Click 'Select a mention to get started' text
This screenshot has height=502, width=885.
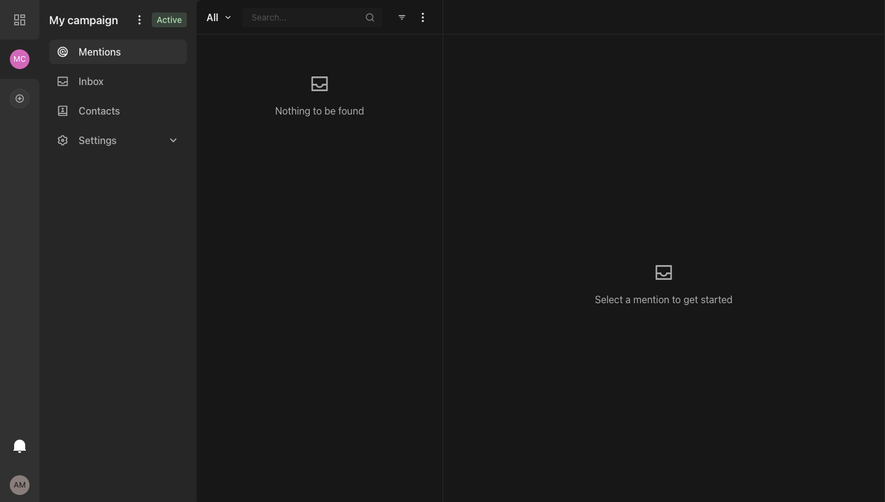(663, 300)
